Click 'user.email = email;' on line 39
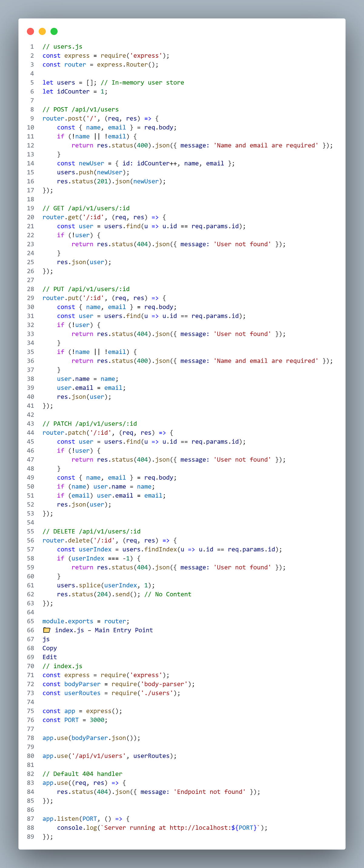364x868 pixels. 91,388
